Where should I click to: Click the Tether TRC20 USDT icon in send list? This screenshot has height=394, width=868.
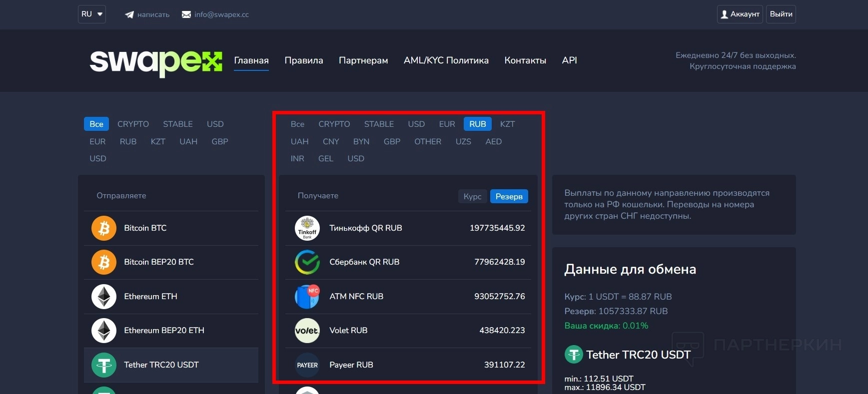pos(104,365)
